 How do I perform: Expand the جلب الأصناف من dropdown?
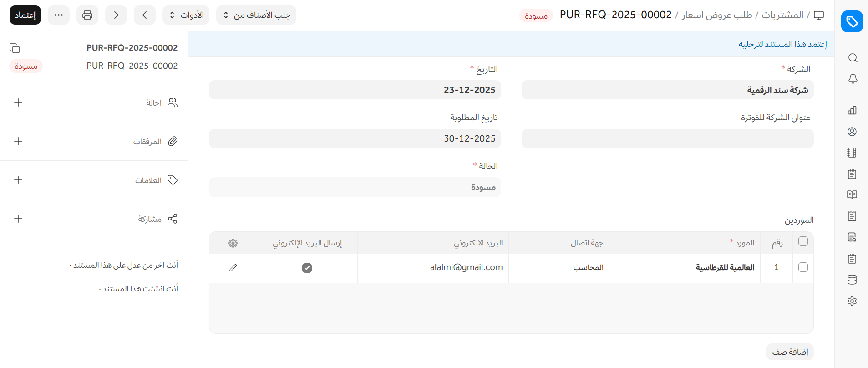pos(256,15)
